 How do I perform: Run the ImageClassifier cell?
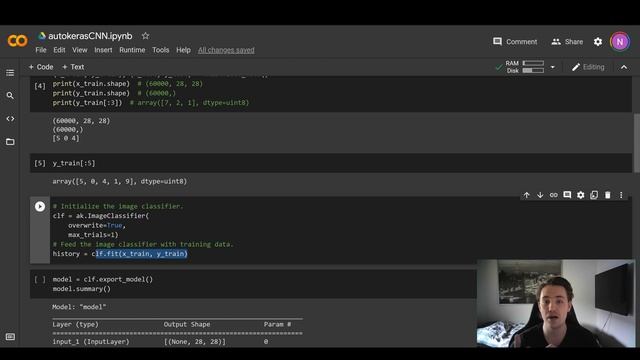coord(40,207)
